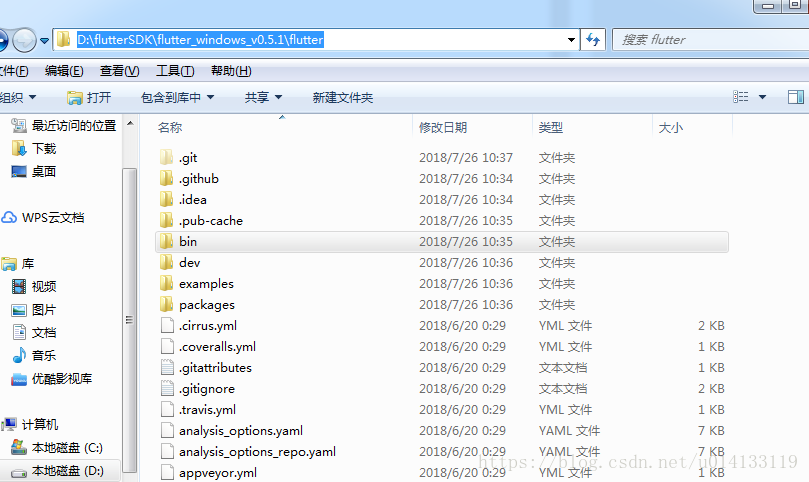This screenshot has width=809, height=482.
Task: Focus the 搜索 flutter search box
Action: pos(710,40)
